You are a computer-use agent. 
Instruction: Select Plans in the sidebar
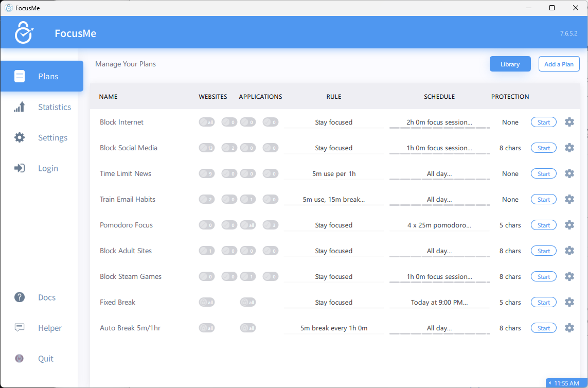click(x=42, y=76)
